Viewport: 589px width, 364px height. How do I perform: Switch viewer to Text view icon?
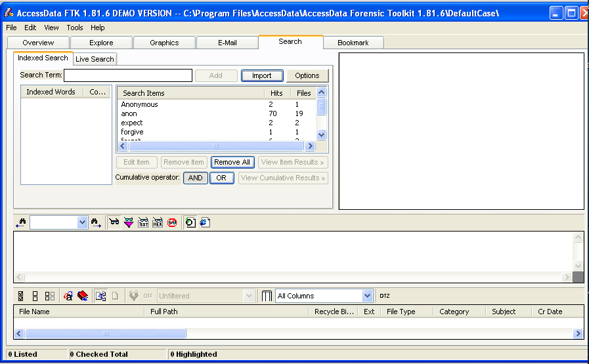(143, 222)
